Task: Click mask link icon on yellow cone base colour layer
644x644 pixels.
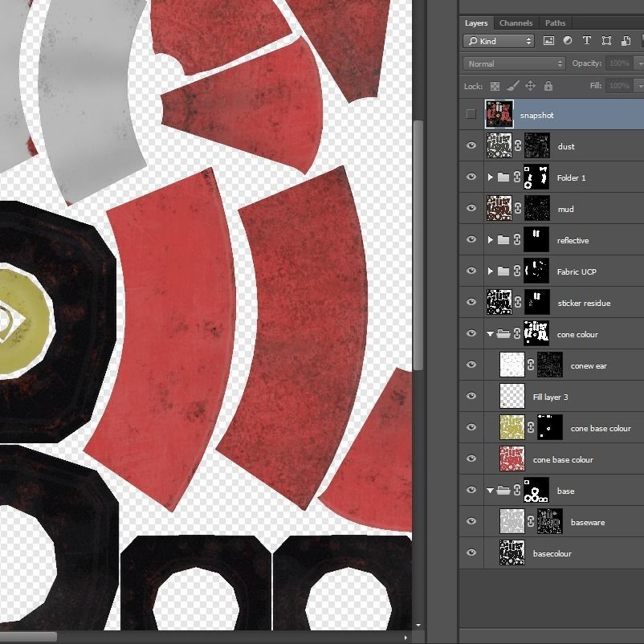Action: coord(531,427)
